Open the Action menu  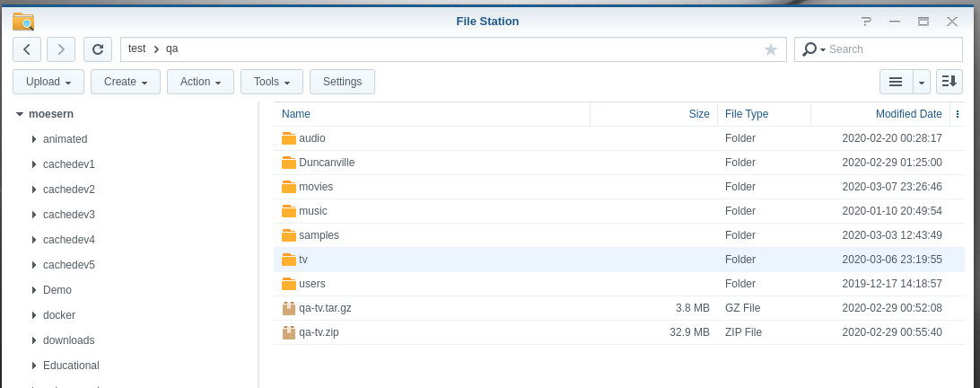click(200, 82)
